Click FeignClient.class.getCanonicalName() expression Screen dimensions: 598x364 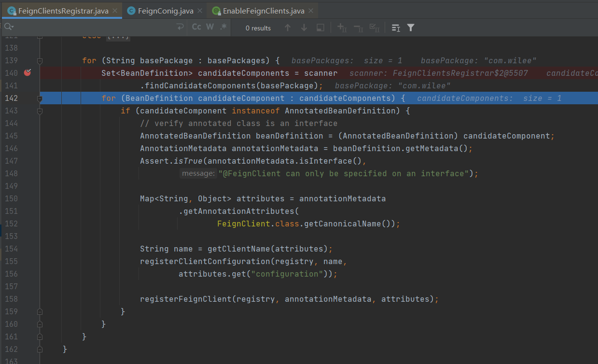pyautogui.click(x=306, y=224)
